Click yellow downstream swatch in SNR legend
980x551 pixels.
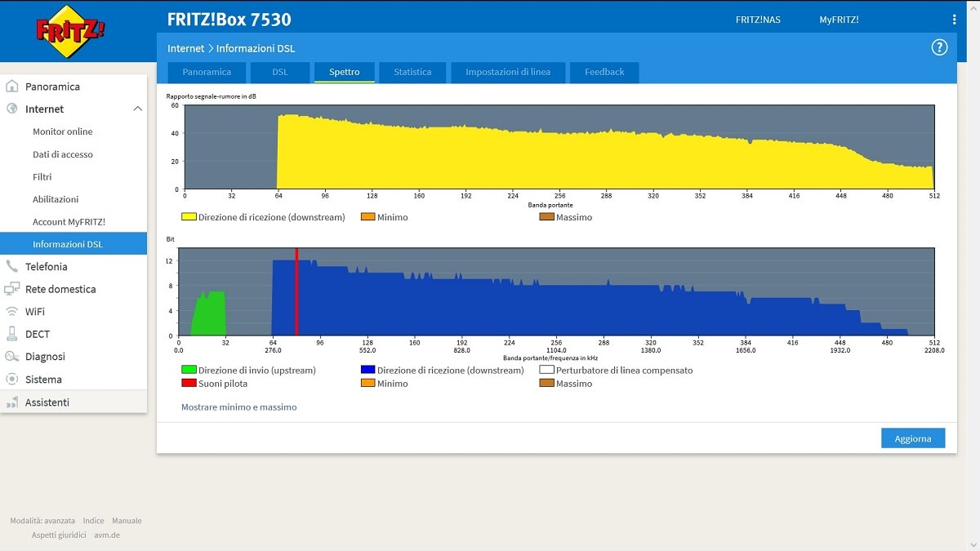tap(189, 217)
